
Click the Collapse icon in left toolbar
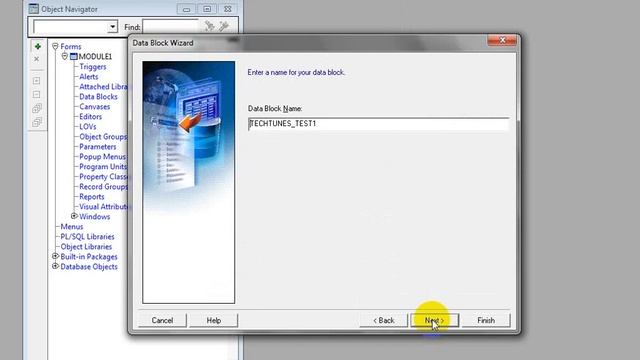[37, 95]
